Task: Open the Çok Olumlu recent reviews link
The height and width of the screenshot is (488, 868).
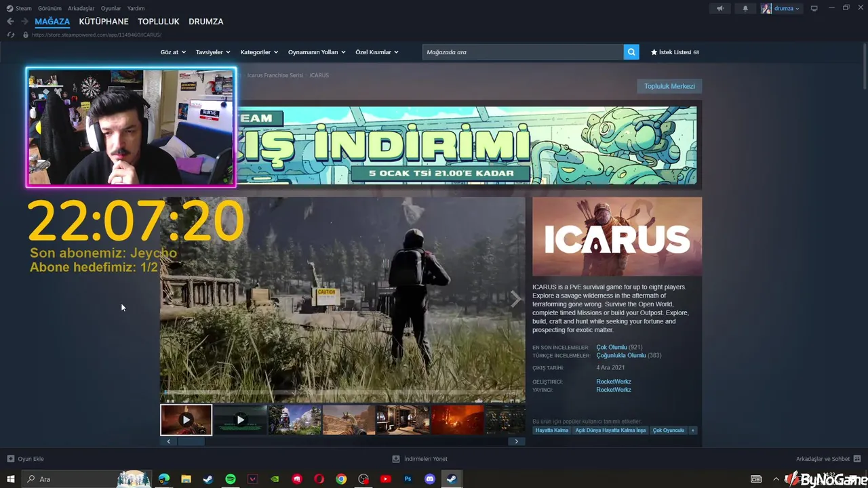Action: [x=611, y=347]
